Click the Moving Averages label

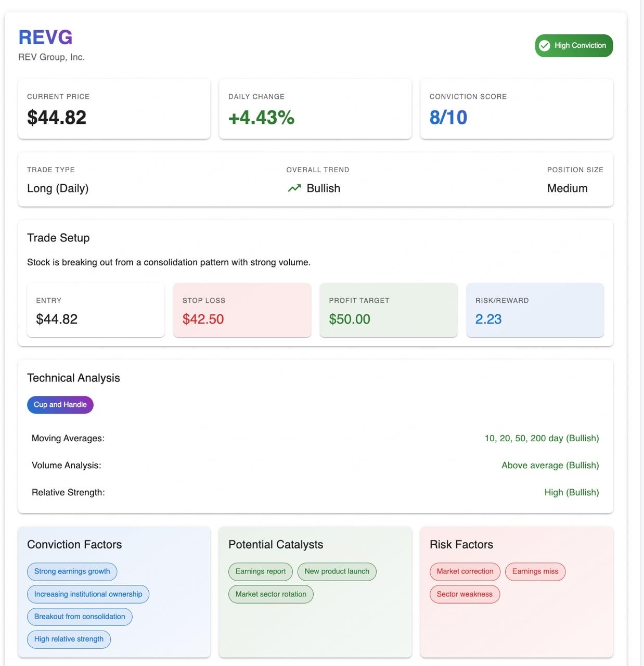pos(68,438)
